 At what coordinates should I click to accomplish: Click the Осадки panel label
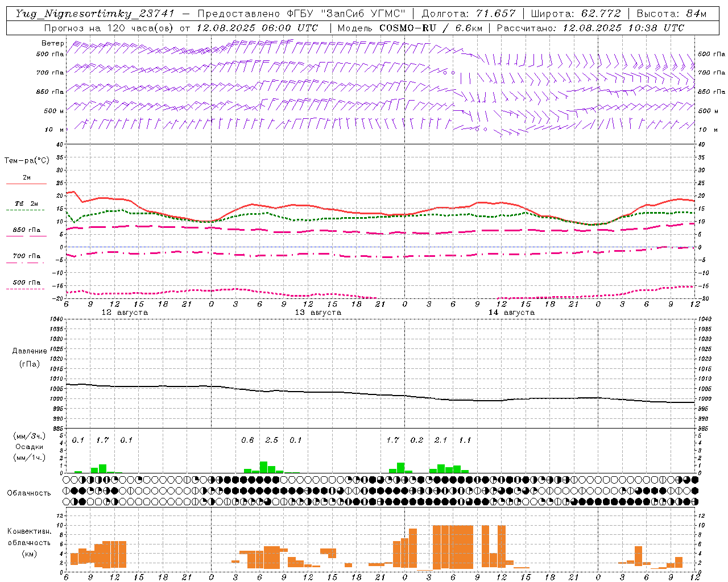coord(30,447)
